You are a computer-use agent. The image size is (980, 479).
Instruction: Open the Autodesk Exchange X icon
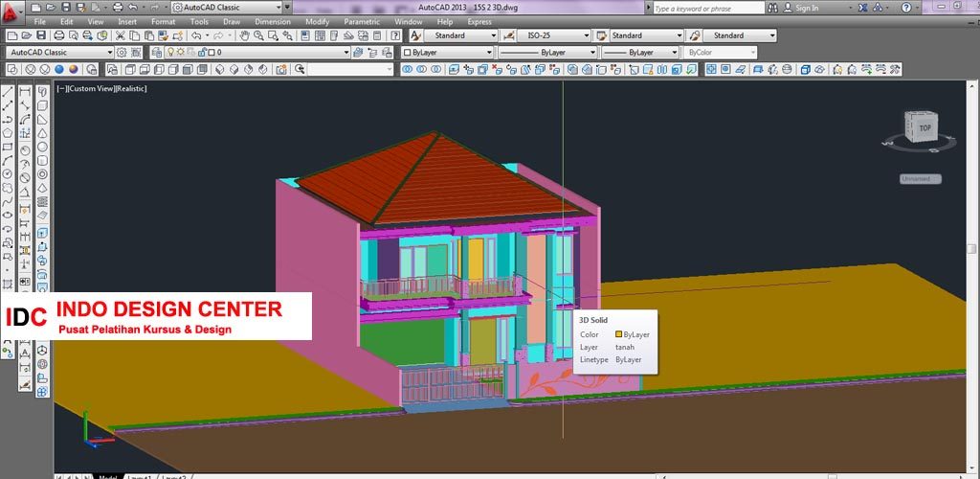point(862,8)
